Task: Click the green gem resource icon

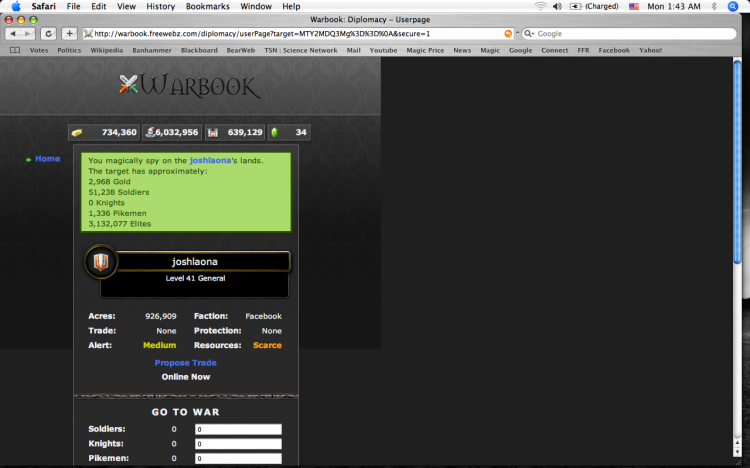Action: (x=275, y=133)
